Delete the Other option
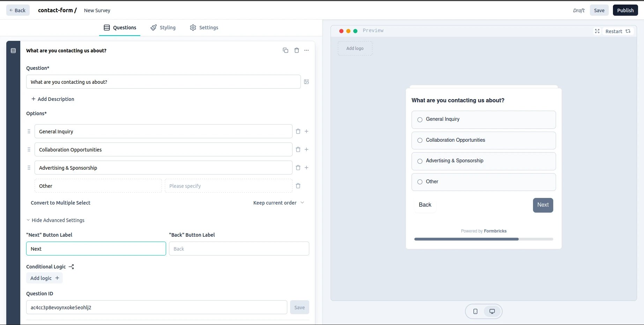This screenshot has height=325, width=644. 298,186
